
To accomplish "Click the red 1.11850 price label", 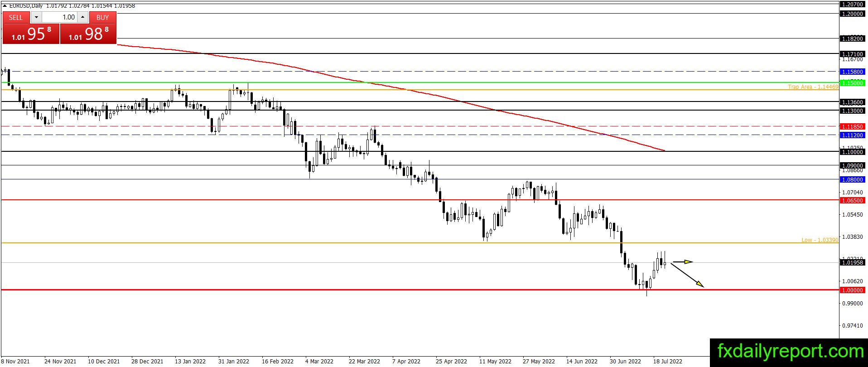I will [852, 127].
